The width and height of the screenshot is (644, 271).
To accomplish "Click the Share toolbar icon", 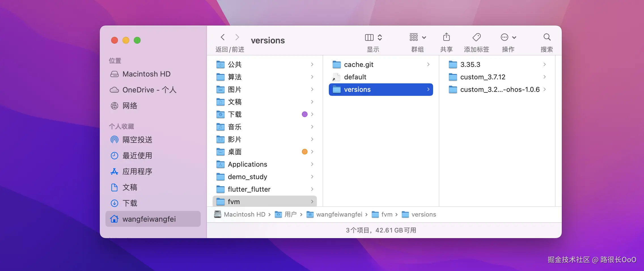I will 446,37.
